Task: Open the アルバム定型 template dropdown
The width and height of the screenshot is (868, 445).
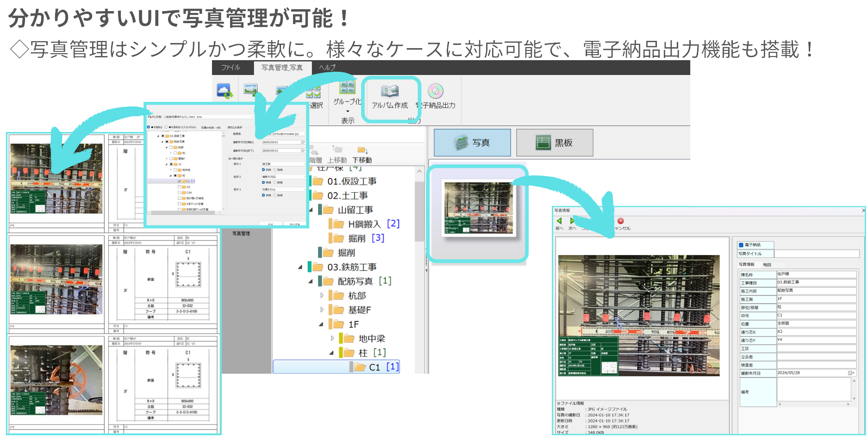Action: coord(252,117)
